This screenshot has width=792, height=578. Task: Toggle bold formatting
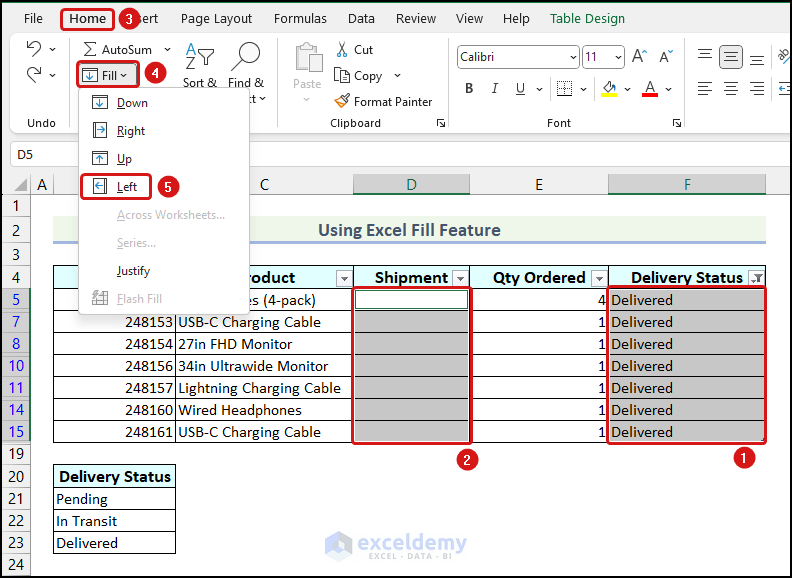tap(467, 89)
